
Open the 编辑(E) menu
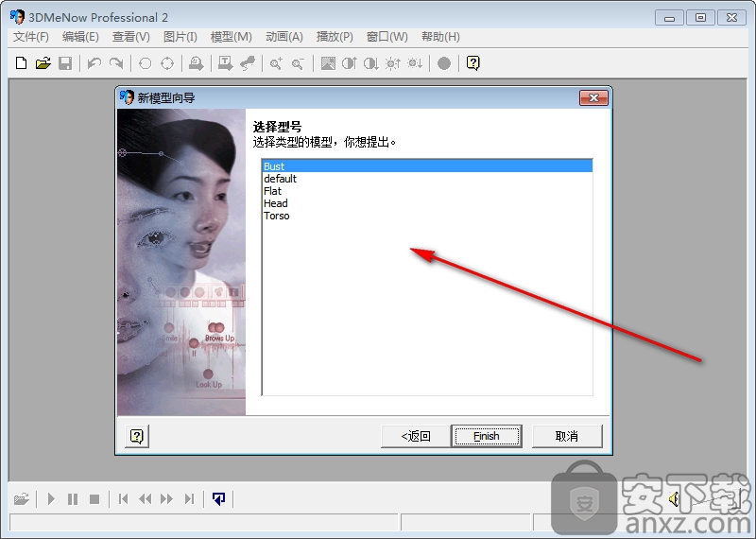click(80, 37)
